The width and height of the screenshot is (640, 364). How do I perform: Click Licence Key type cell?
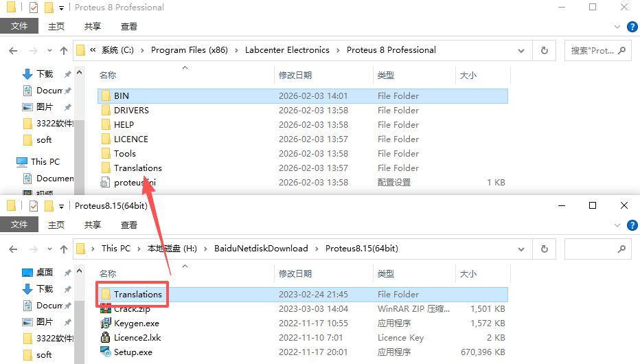point(400,337)
